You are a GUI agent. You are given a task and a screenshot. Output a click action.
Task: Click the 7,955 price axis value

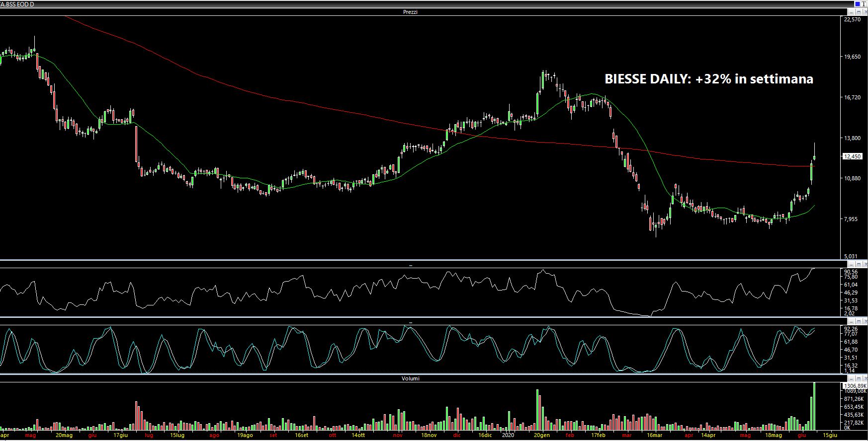click(x=852, y=219)
